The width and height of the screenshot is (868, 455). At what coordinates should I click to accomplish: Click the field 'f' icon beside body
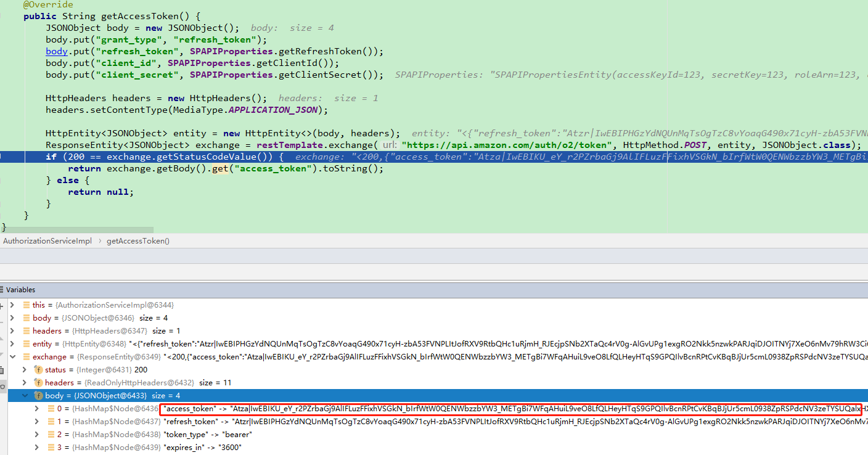(x=38, y=395)
